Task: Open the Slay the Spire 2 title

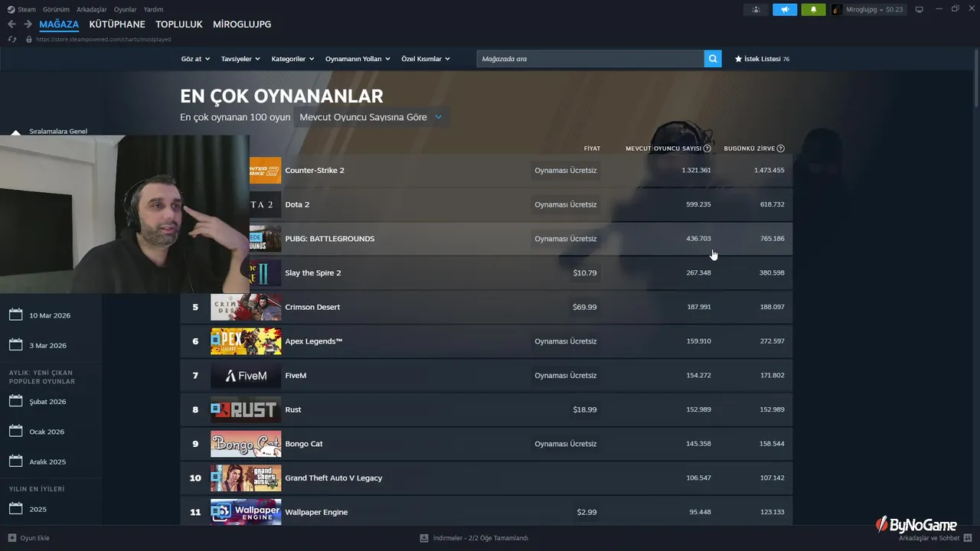Action: (x=313, y=272)
